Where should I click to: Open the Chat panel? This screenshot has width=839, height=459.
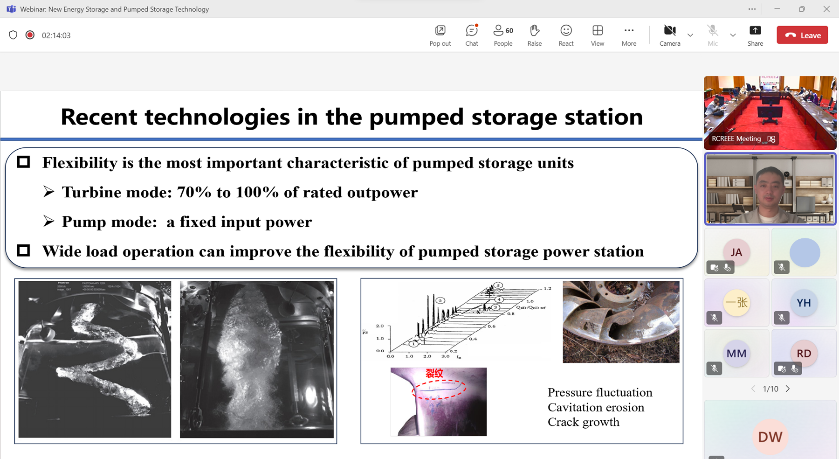coord(471,34)
